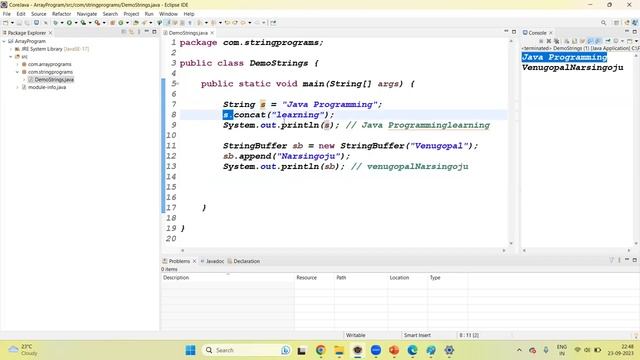Viewport: 640px width, 360px height.
Task: Click the External Tools run icon
Action: pos(98,23)
